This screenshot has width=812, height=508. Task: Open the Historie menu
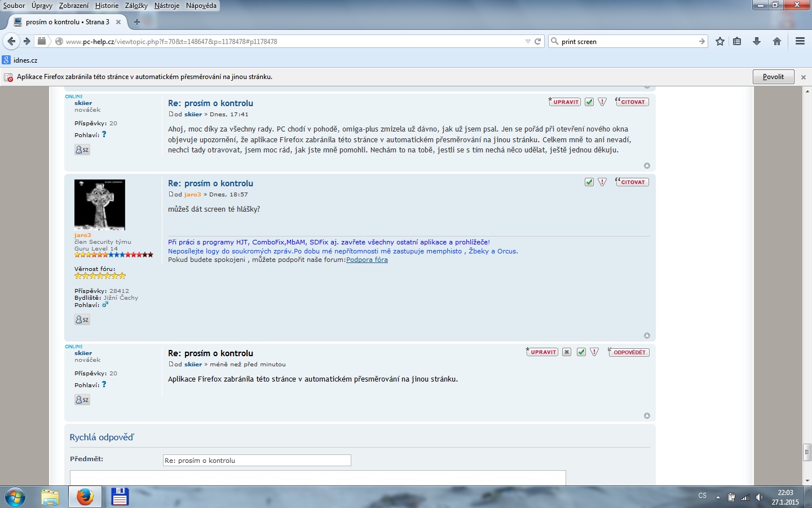pyautogui.click(x=107, y=6)
